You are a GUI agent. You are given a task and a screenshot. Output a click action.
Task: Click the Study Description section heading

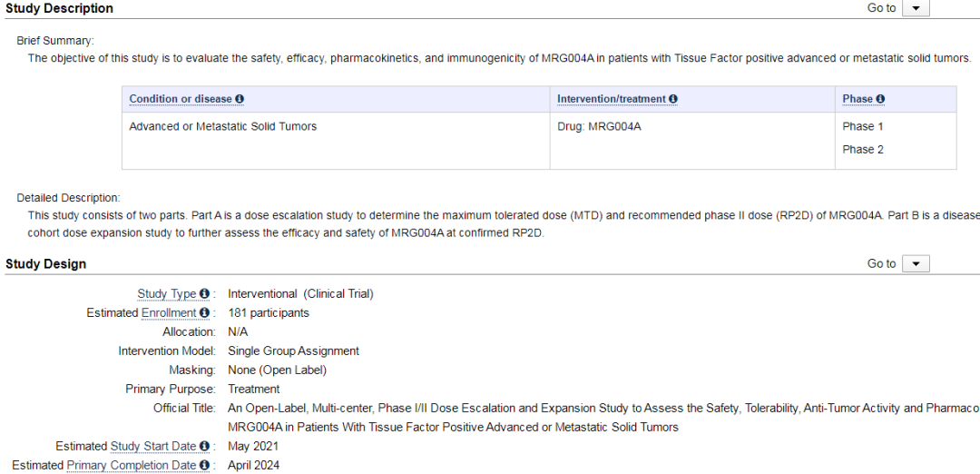click(x=60, y=8)
